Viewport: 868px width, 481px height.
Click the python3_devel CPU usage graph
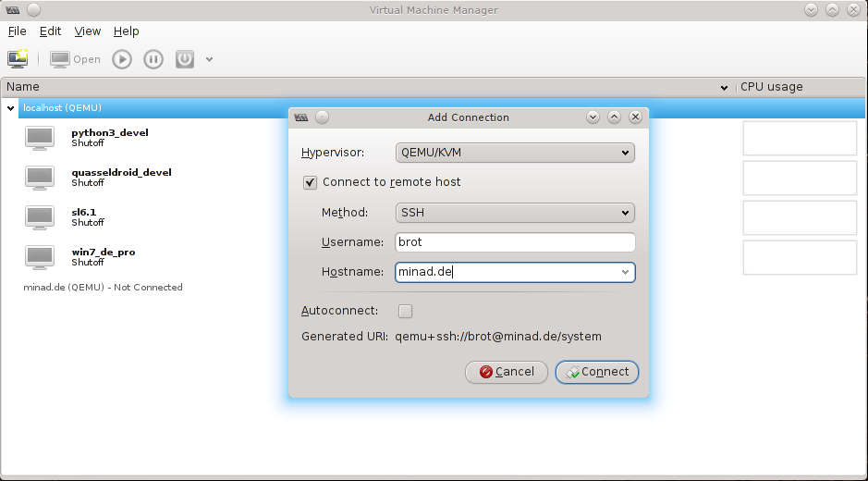(800, 138)
